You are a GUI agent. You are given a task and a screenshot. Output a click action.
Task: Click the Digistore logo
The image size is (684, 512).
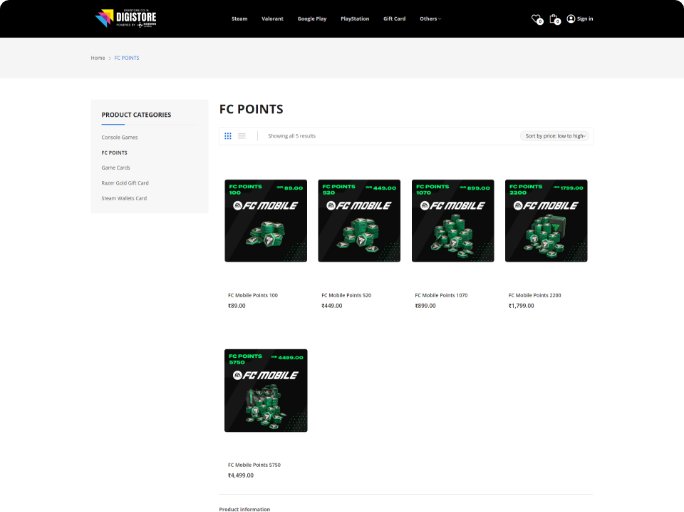click(126, 18)
